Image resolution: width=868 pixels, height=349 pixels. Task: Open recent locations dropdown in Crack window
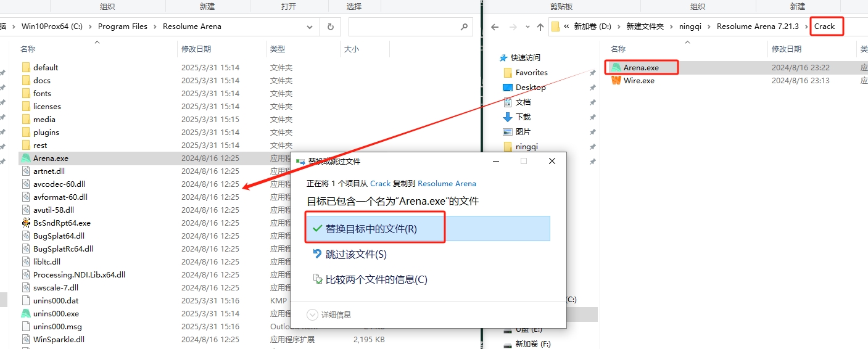click(528, 27)
